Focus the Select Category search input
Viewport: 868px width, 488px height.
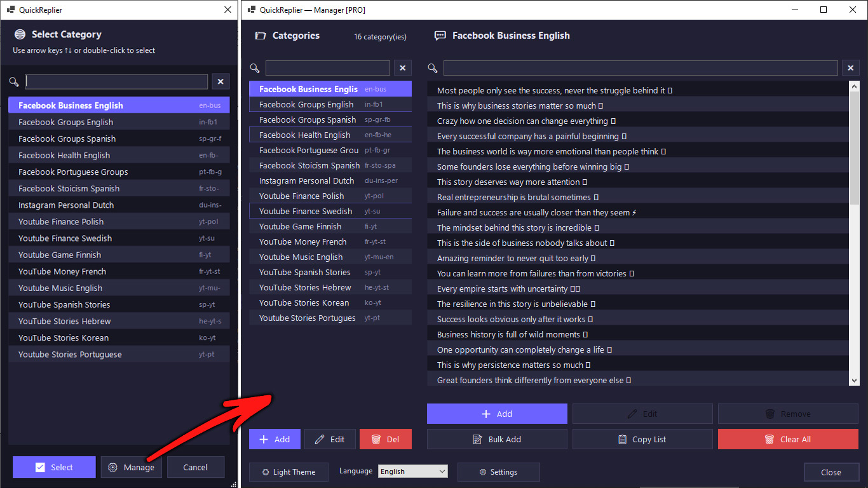coord(116,81)
